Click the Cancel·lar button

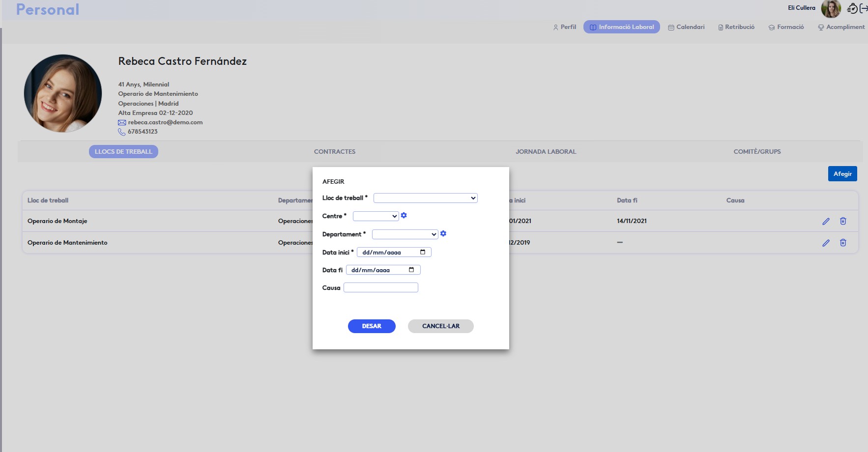click(x=440, y=326)
